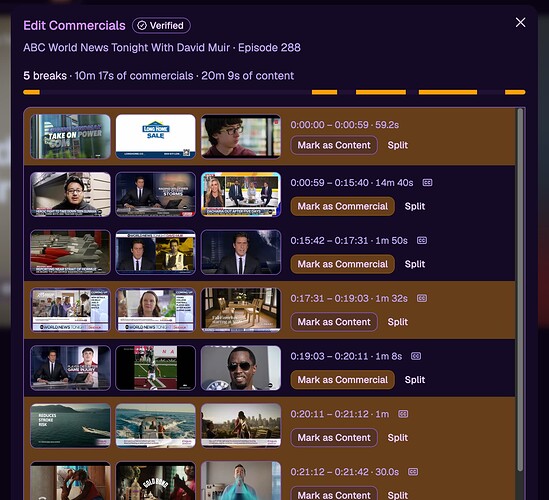Mark the 0:21:12 – 0:21:42 segment as Content
The width and height of the screenshot is (549, 500).
point(334,494)
